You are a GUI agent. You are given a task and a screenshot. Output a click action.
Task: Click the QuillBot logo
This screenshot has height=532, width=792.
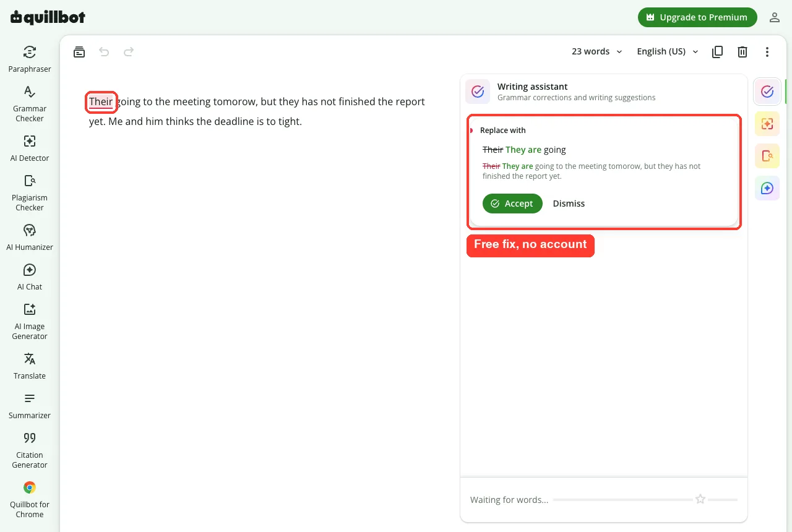tap(48, 17)
